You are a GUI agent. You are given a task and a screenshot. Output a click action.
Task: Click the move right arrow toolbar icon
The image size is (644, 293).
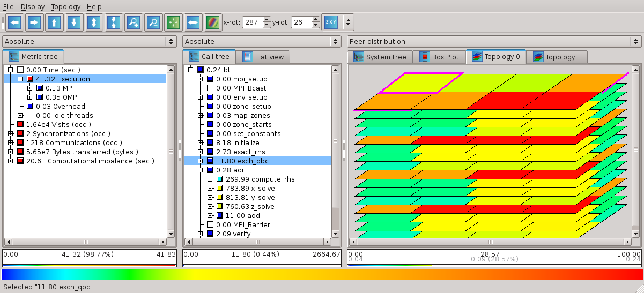pyautogui.click(x=34, y=22)
